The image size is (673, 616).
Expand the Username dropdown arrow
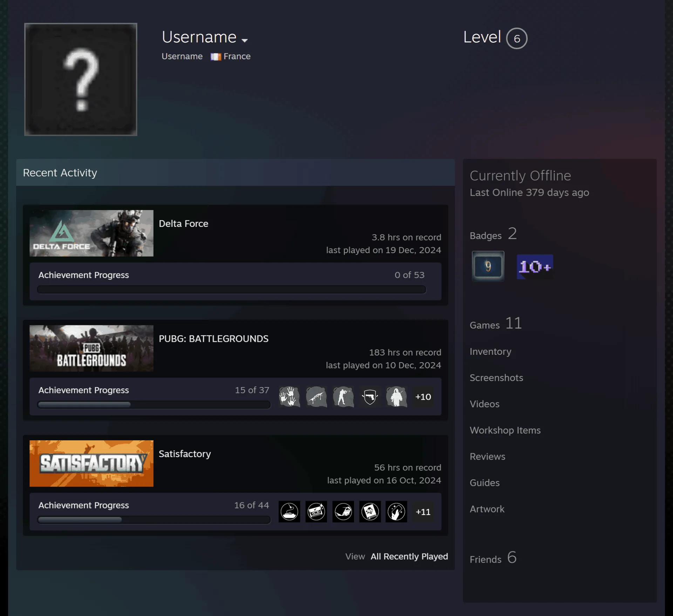pyautogui.click(x=245, y=40)
